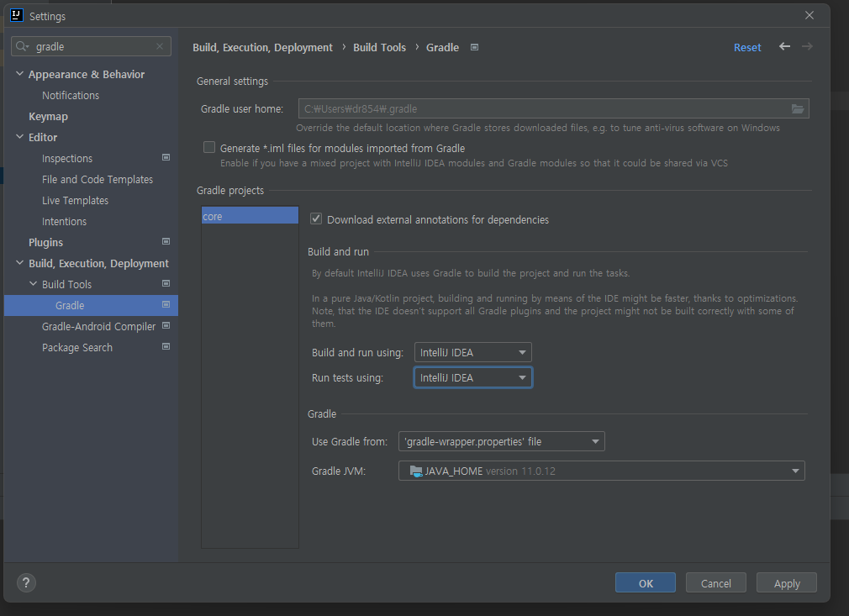This screenshot has height=616, width=849.
Task: Click project icon beside Package Search
Action: point(166,346)
